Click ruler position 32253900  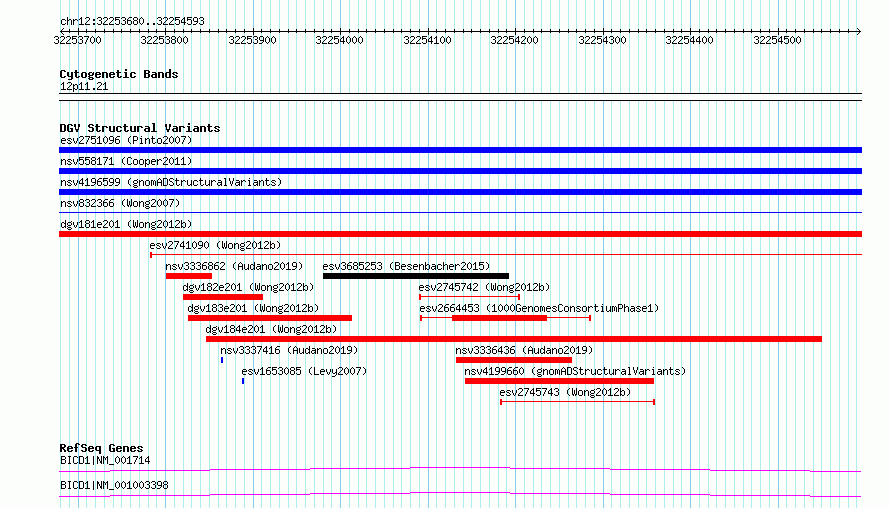coord(253,40)
